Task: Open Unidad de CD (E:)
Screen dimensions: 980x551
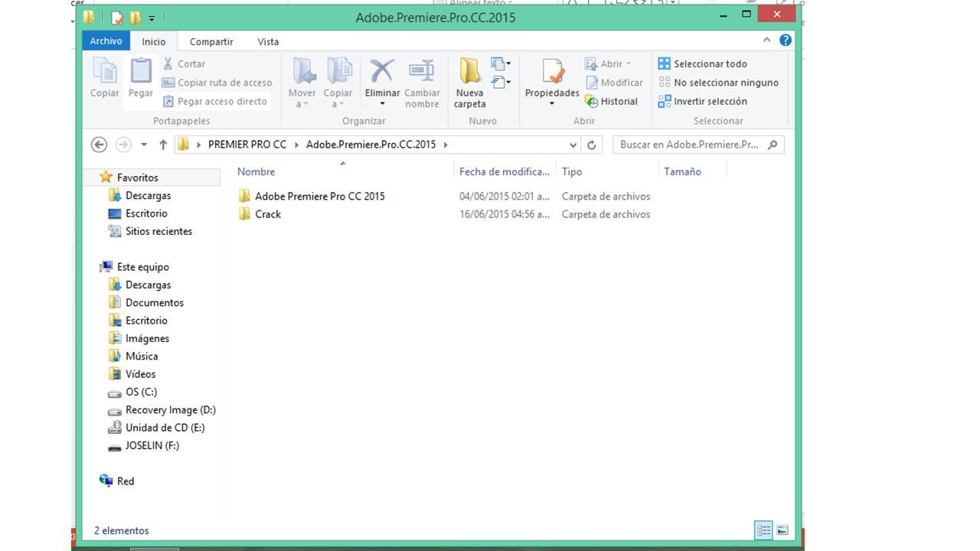Action: click(165, 428)
